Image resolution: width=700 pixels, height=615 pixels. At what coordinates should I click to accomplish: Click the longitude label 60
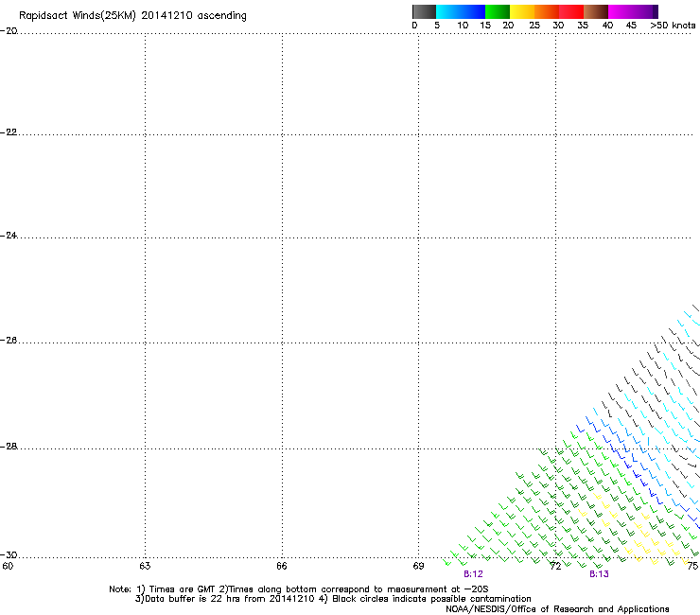pos(8,567)
